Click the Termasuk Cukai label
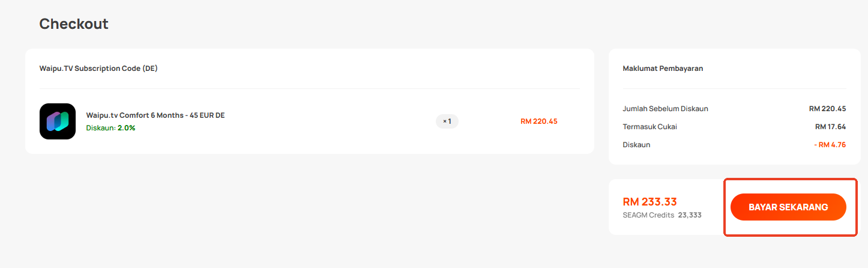The height and width of the screenshot is (268, 868). click(x=650, y=127)
